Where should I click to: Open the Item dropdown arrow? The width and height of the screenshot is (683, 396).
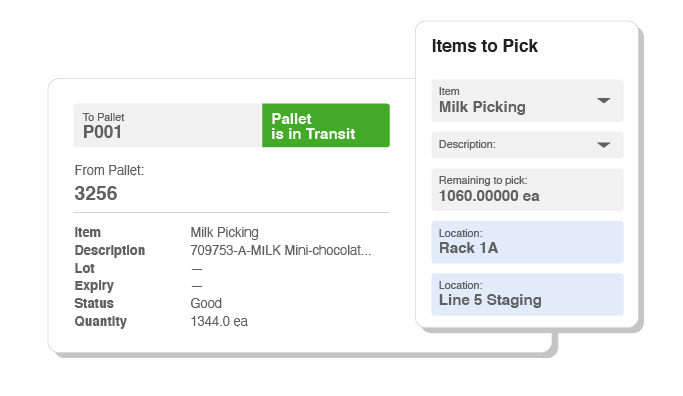603,101
